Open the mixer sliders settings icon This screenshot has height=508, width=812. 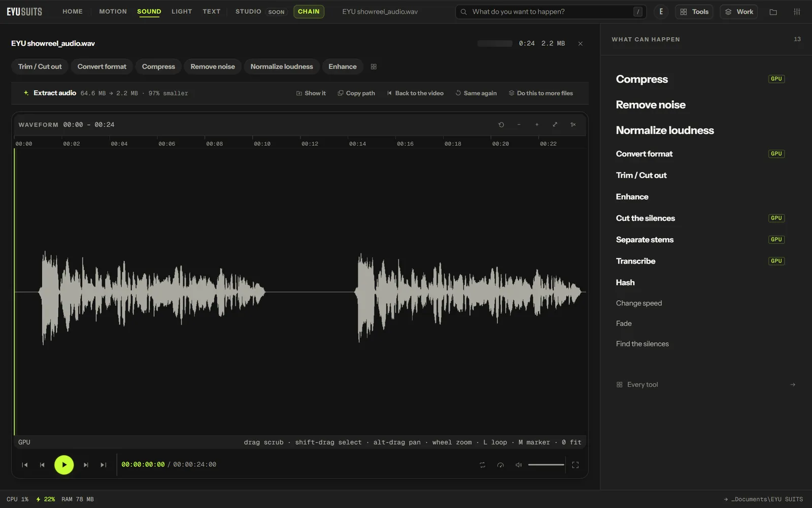797,12
